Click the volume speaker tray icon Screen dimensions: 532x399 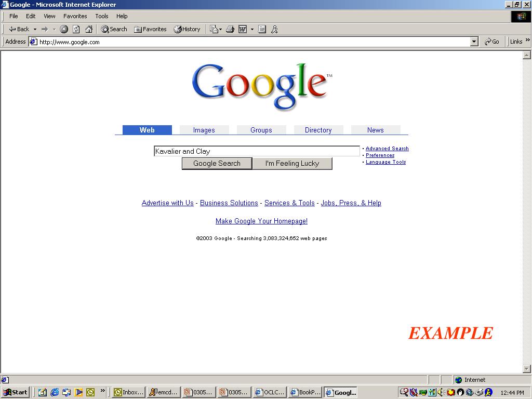[441, 392]
